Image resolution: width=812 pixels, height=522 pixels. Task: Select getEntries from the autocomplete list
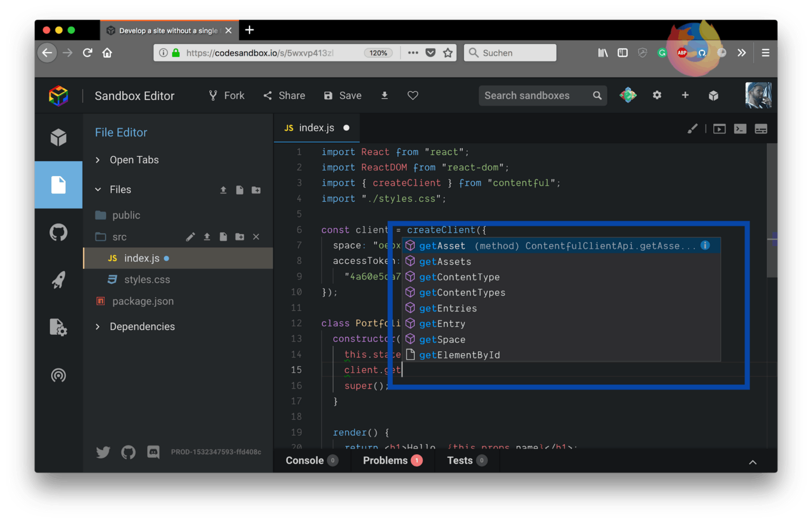coord(448,308)
